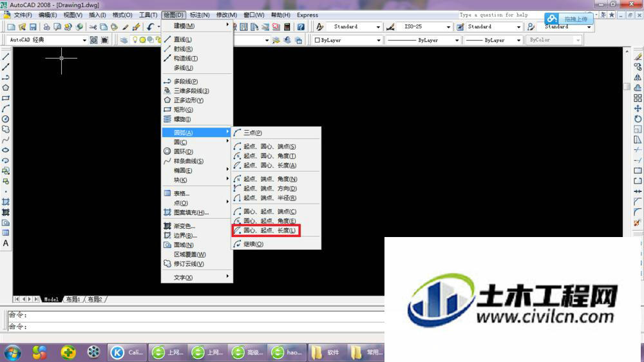Select the Arc tool in left toolbar
Screen dimensions: 644x362
coord(6,108)
